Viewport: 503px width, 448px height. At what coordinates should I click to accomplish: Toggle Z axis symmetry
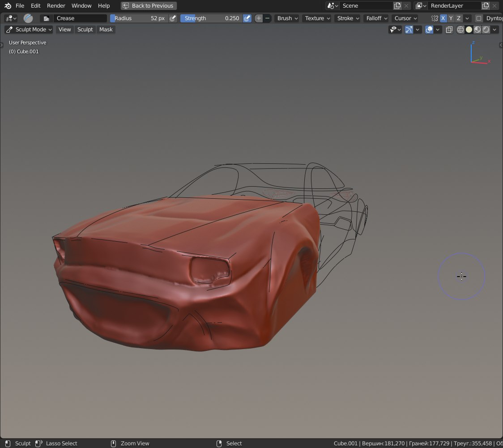click(x=459, y=18)
